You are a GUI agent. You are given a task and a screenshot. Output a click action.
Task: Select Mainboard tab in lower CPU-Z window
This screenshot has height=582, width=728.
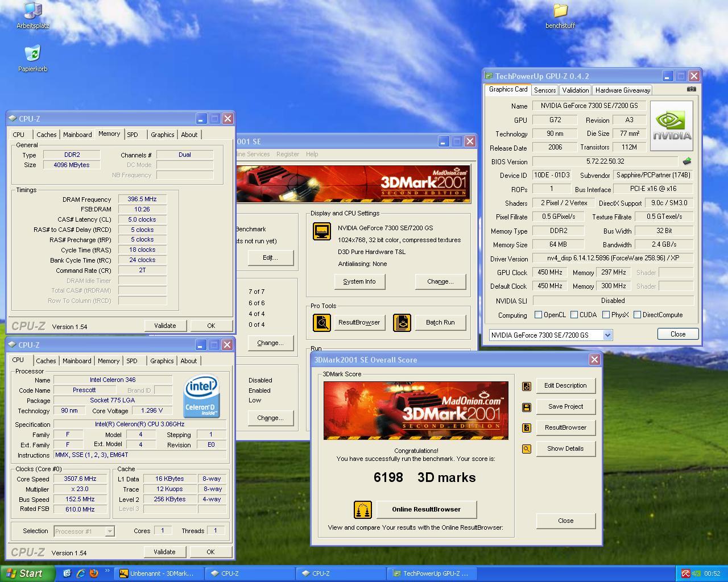[77, 361]
